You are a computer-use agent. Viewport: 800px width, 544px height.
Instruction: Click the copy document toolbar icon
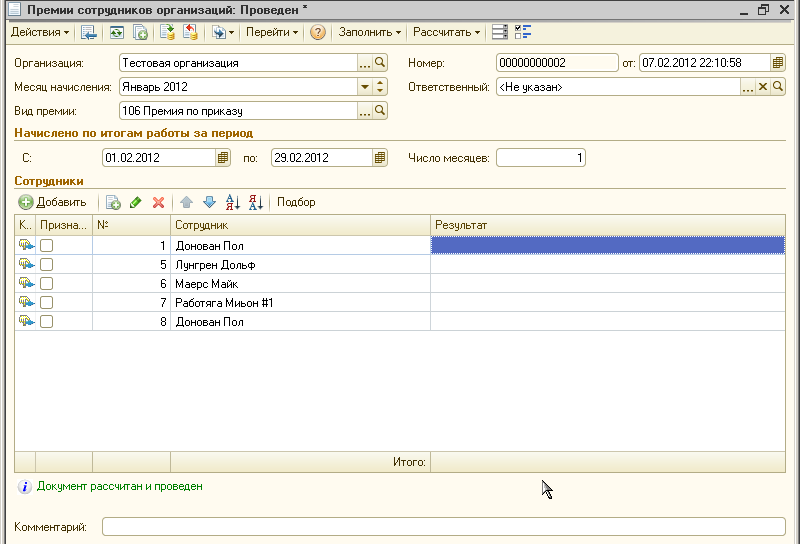[140, 32]
